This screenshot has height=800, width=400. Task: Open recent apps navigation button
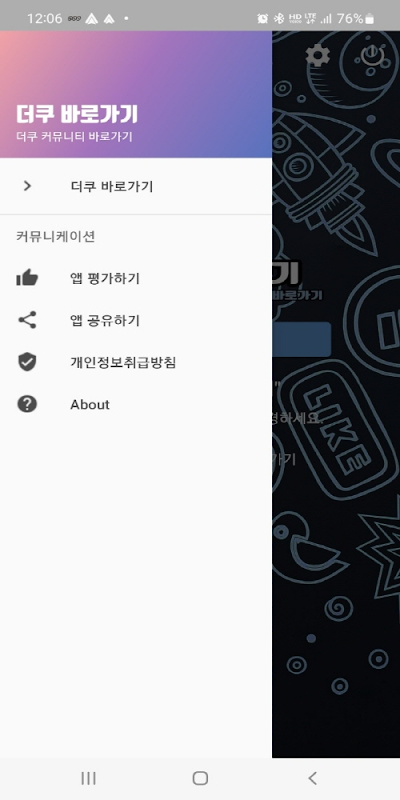tap(88, 778)
